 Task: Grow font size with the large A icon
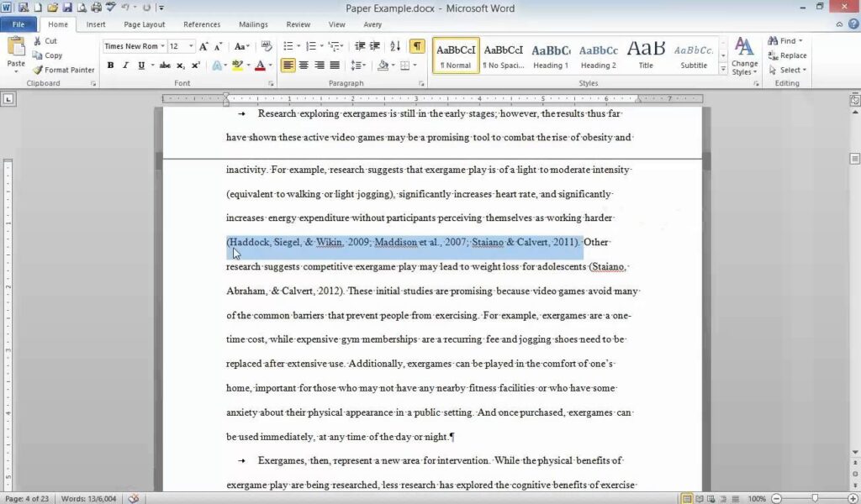203,46
